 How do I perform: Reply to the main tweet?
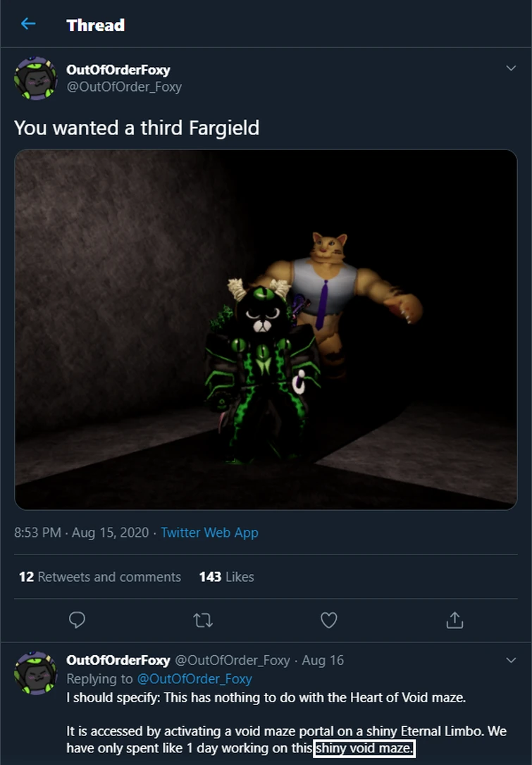point(77,620)
